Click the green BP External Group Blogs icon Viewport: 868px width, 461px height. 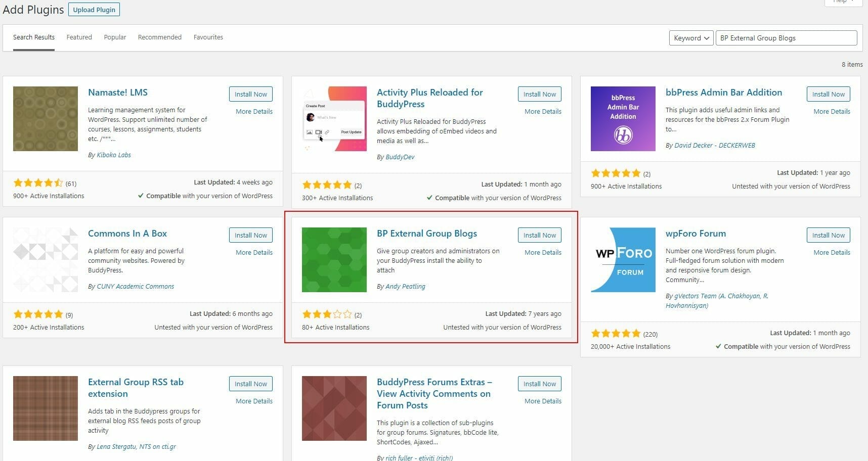coord(334,260)
